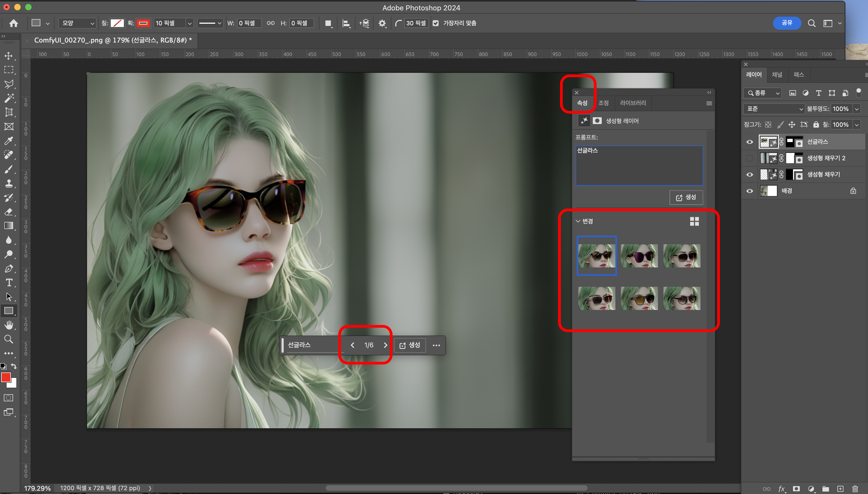Switch to the 채널 tab
This screenshot has height=494, width=868.
pyautogui.click(x=777, y=75)
